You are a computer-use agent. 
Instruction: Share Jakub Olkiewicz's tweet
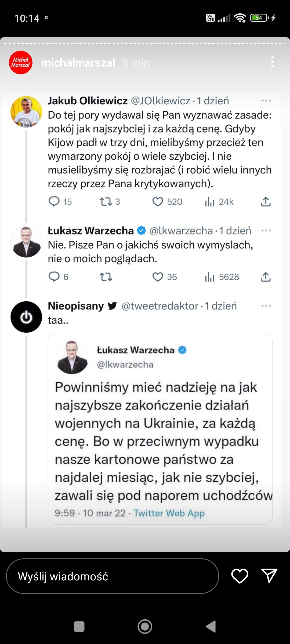(266, 202)
